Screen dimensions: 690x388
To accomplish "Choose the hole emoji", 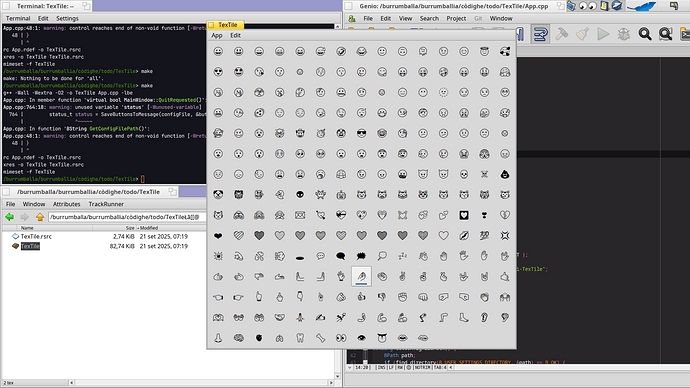I will [x=300, y=257].
